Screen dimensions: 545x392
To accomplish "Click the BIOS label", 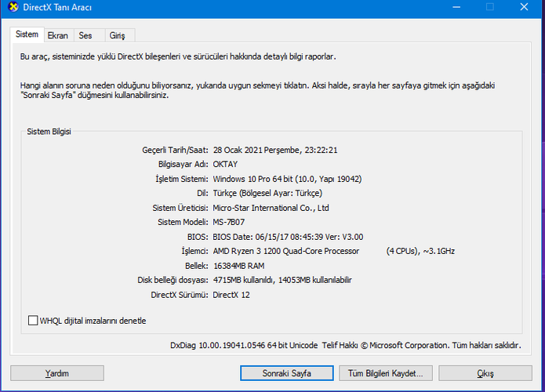I will (198, 237).
